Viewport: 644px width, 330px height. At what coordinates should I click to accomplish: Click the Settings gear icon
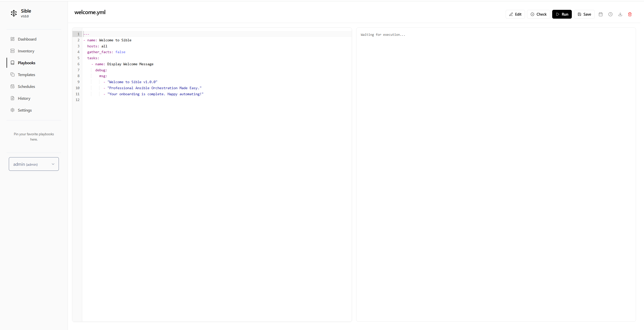coord(12,110)
